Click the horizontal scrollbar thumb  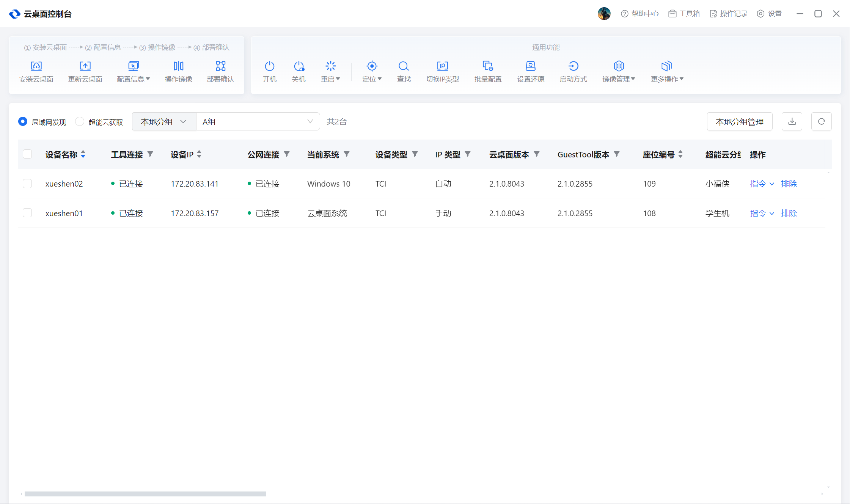[x=145, y=494]
